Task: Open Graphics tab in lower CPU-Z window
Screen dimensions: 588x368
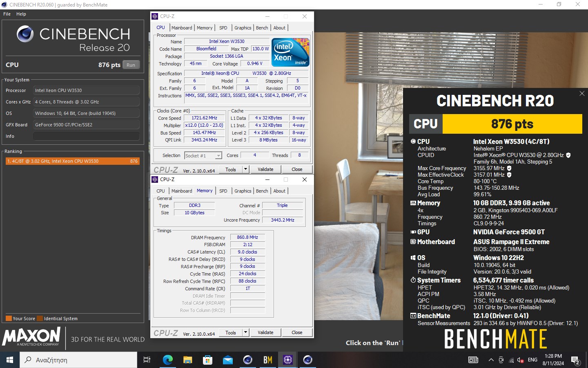Action: click(243, 191)
